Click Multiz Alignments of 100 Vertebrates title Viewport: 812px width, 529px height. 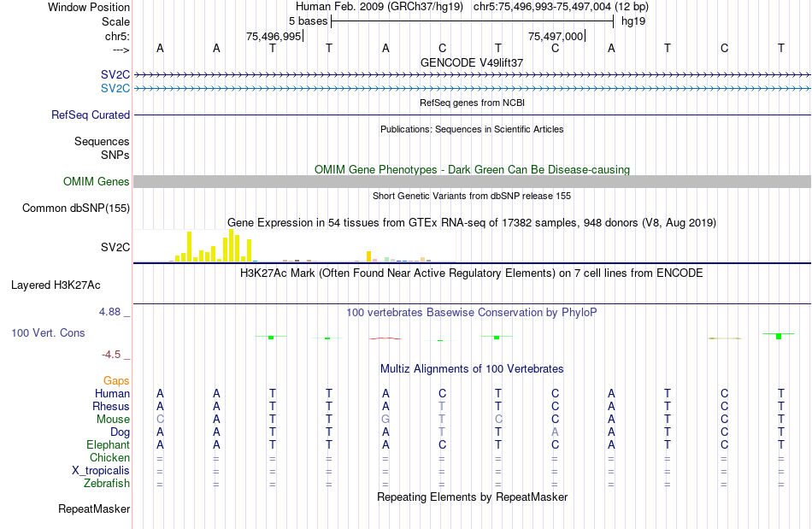(472, 369)
